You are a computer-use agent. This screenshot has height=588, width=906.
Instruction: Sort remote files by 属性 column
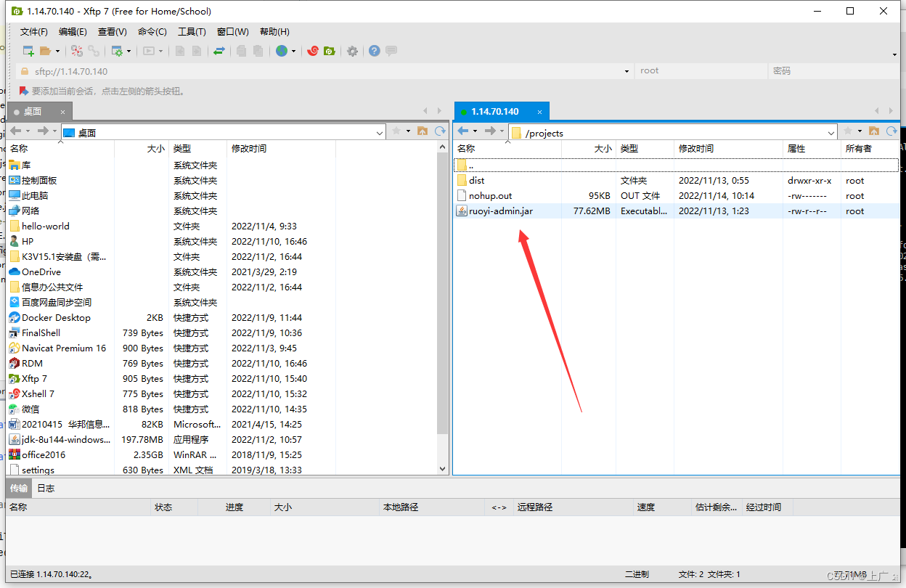(x=812, y=148)
